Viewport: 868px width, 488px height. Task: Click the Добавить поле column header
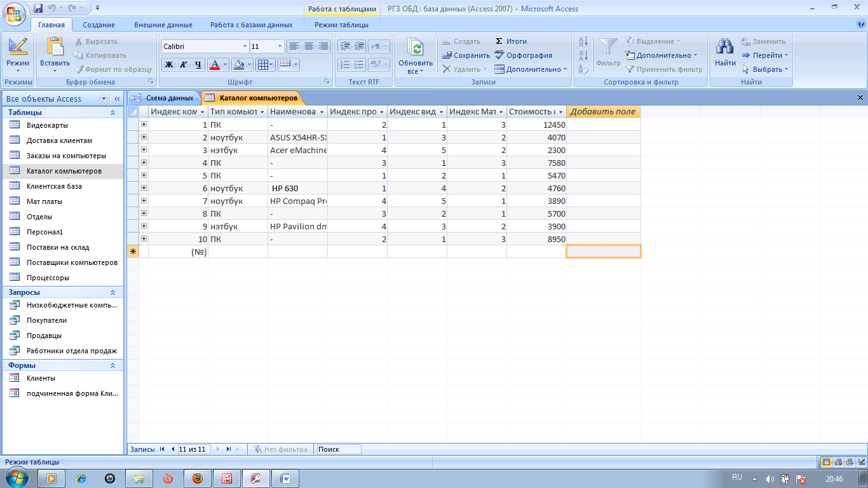(603, 112)
